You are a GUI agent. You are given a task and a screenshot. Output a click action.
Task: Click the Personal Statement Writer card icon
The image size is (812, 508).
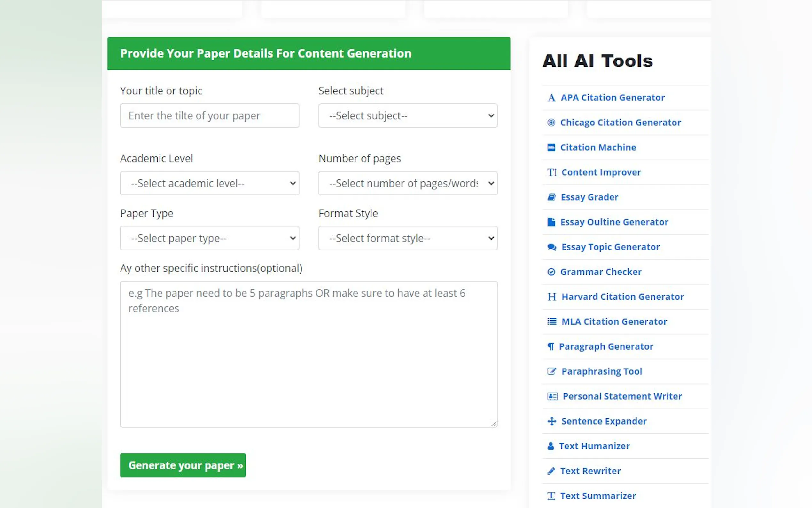(552, 396)
